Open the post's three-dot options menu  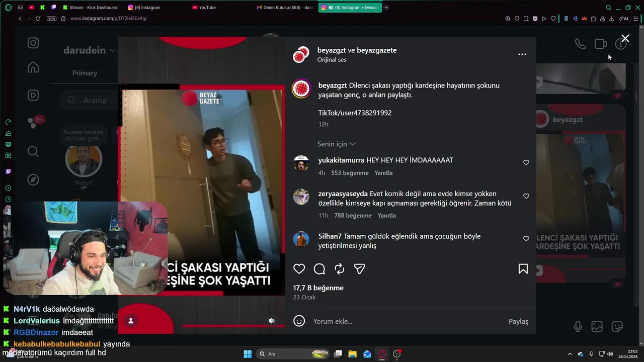click(x=522, y=54)
